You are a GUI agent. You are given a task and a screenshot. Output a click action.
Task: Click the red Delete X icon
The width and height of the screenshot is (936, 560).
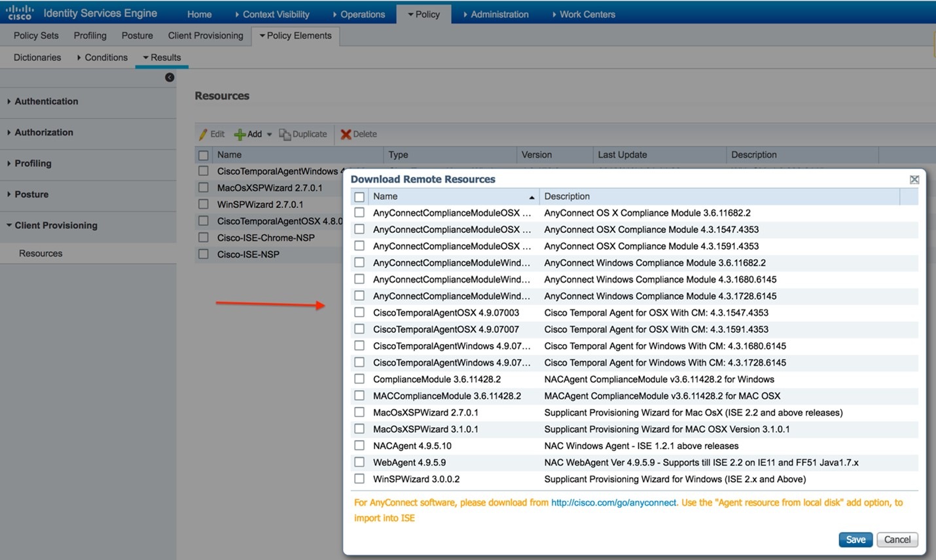click(x=346, y=134)
